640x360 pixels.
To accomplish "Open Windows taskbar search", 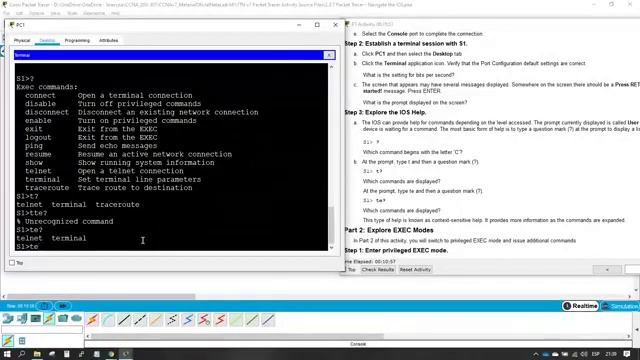I will coord(22,354).
